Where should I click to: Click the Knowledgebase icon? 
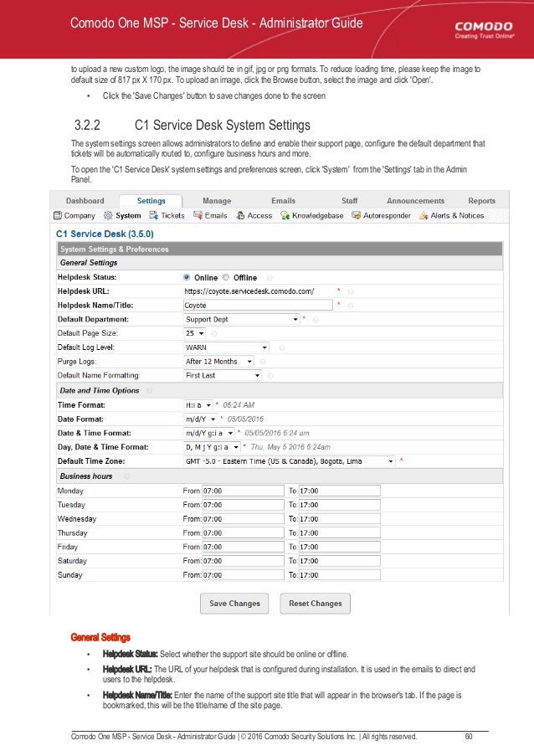click(x=285, y=215)
